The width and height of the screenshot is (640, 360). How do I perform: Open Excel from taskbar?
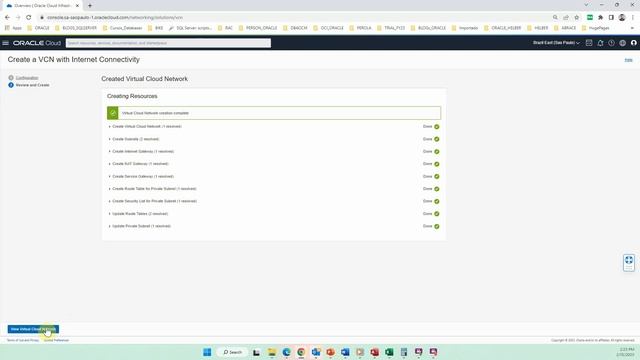(389, 352)
